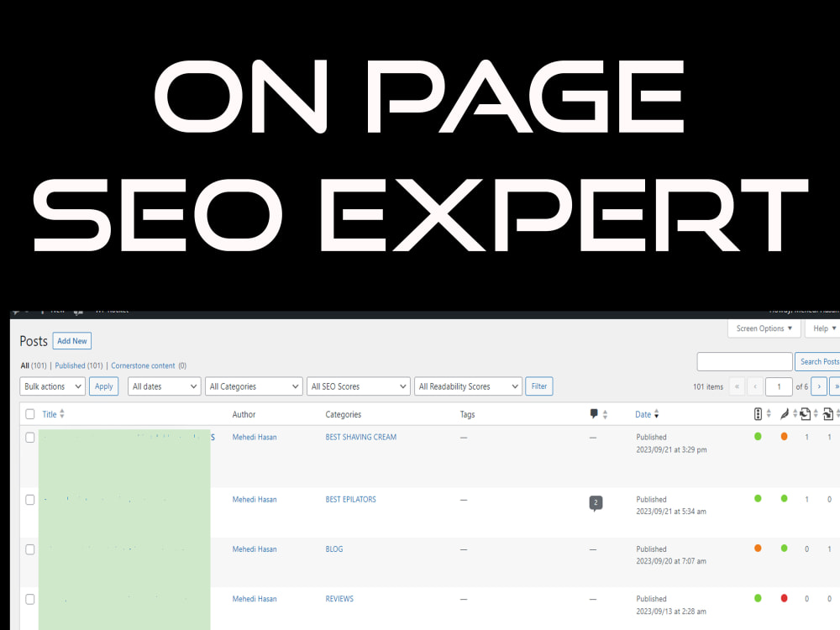Select the REVIEWS post checkbox
This screenshot has height=630, width=840.
30,599
